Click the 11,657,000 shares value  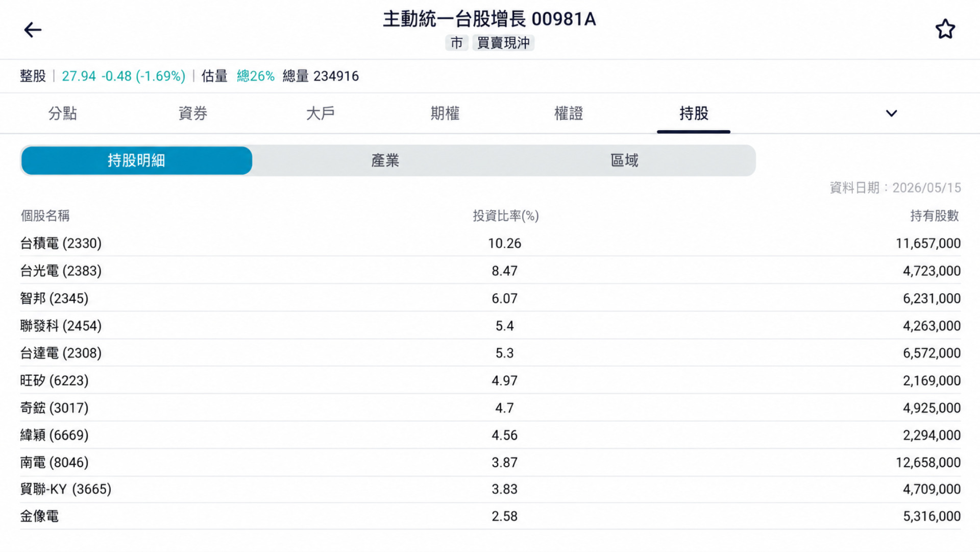(928, 244)
